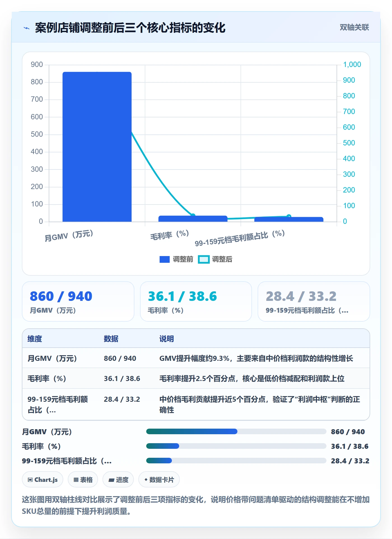
Task: Click the lightning icon beside the title
Action: coord(27,28)
